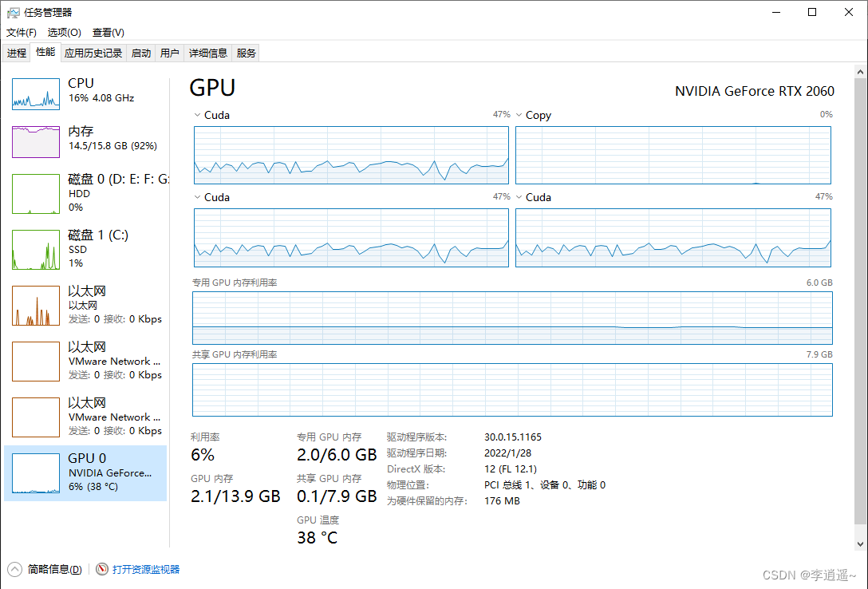Select the 磁盘 1 (C:) SSD mini graph
The height and width of the screenshot is (589, 868).
36,250
